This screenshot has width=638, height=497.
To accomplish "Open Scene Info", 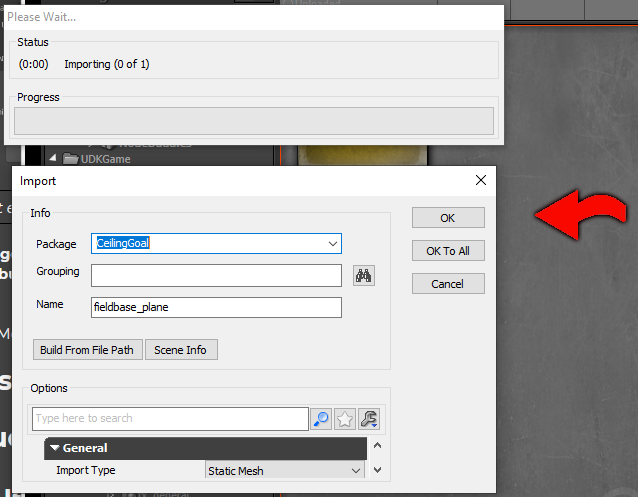I will [x=181, y=350].
